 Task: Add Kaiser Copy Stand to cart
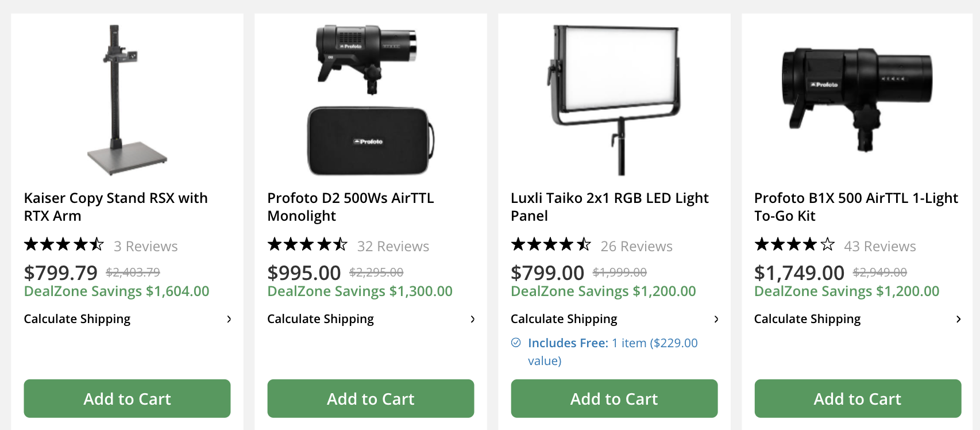pyautogui.click(x=127, y=398)
